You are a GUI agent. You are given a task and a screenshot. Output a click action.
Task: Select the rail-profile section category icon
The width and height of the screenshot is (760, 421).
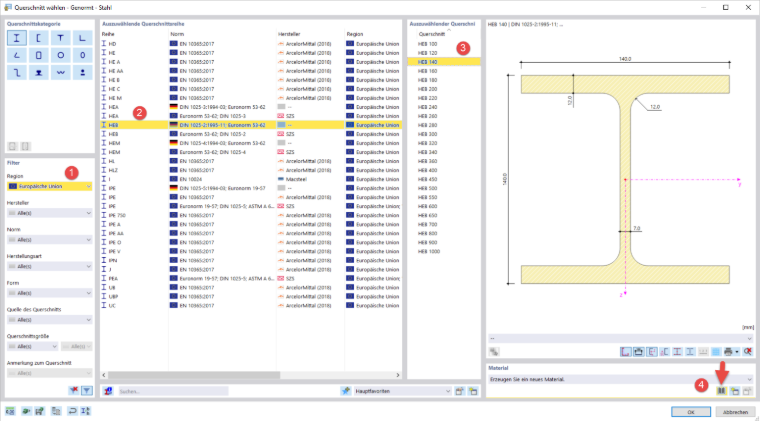click(38, 73)
